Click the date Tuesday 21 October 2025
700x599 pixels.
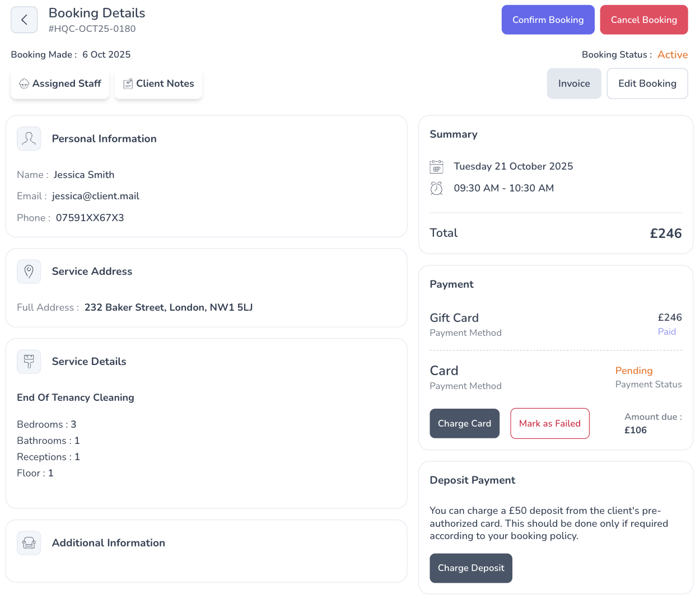pyautogui.click(x=514, y=167)
